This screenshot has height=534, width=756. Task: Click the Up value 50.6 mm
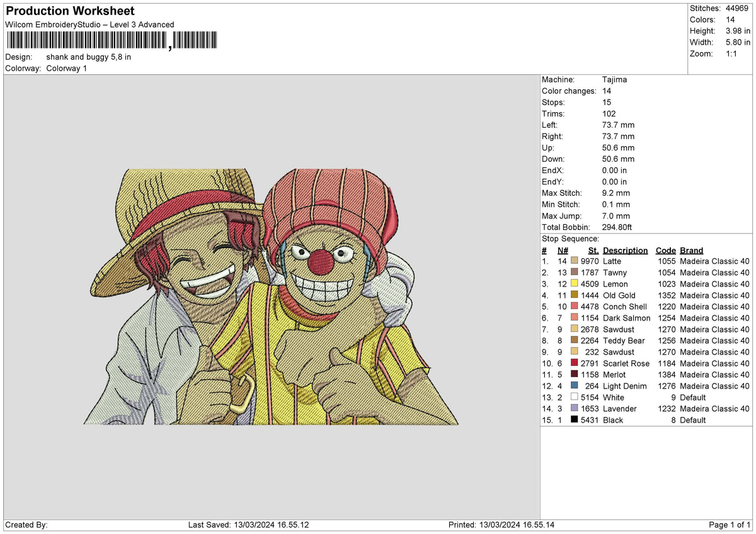tap(619, 148)
